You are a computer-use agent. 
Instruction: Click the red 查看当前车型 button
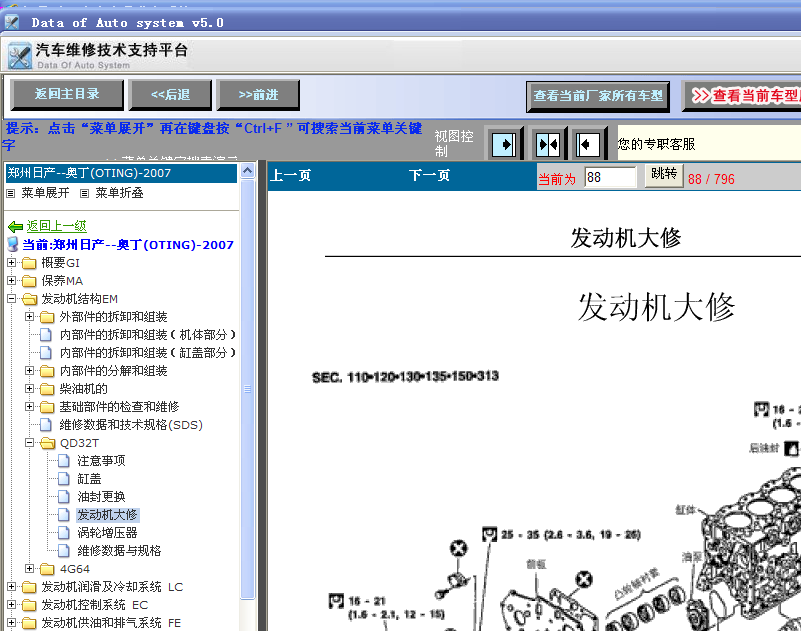click(743, 96)
